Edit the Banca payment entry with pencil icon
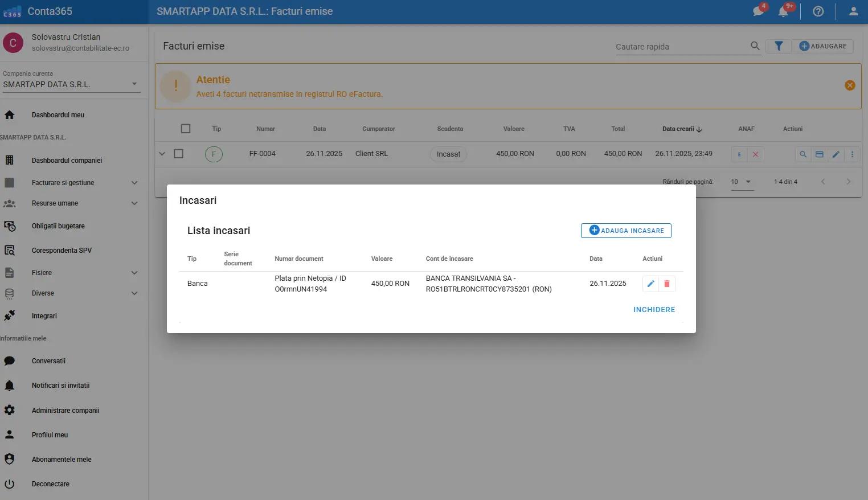 [x=650, y=284]
